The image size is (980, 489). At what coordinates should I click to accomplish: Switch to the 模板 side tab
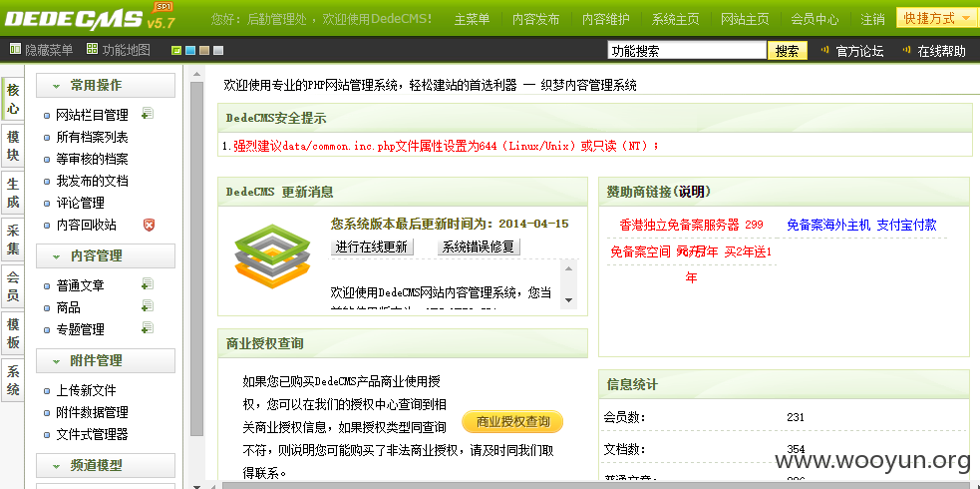click(13, 334)
